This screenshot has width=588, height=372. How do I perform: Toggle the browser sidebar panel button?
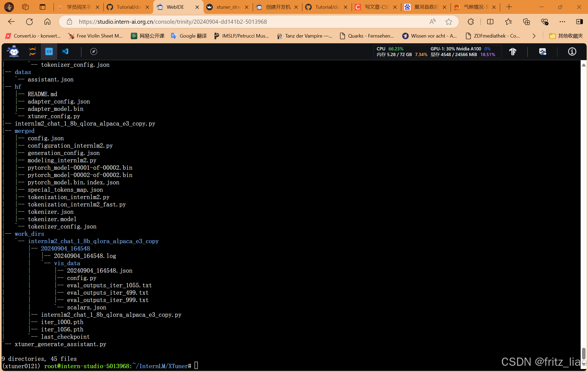pos(579,22)
